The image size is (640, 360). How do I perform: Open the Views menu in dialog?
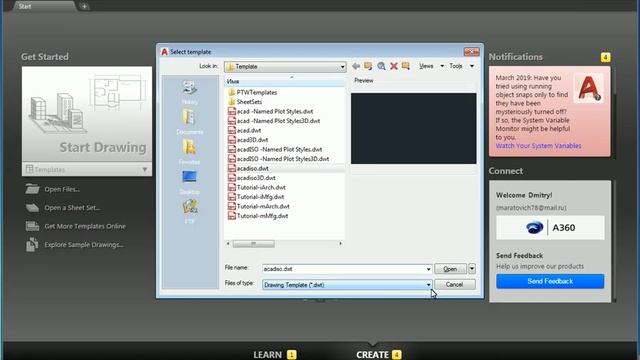(x=431, y=66)
